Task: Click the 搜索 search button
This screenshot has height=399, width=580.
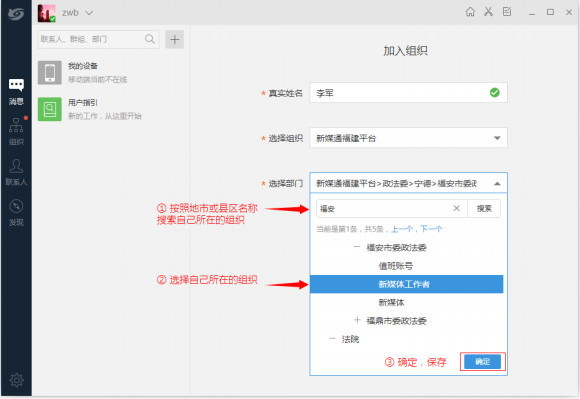Action: (484, 209)
